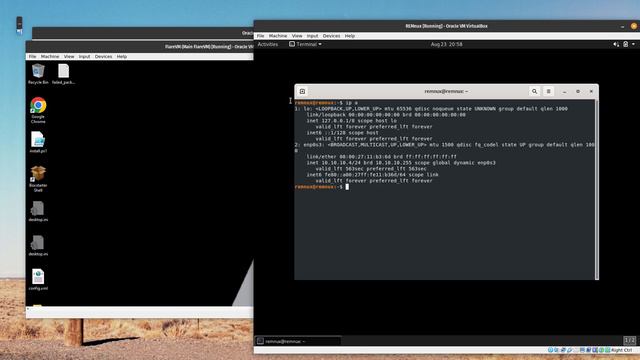Minimize the remnux terminal window
This screenshot has height=360, width=640.
564,91
